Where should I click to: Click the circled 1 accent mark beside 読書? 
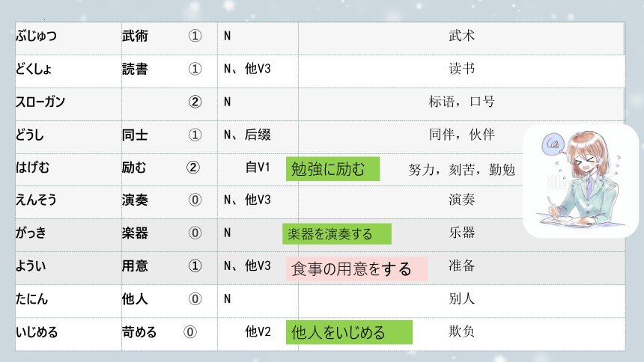(195, 69)
